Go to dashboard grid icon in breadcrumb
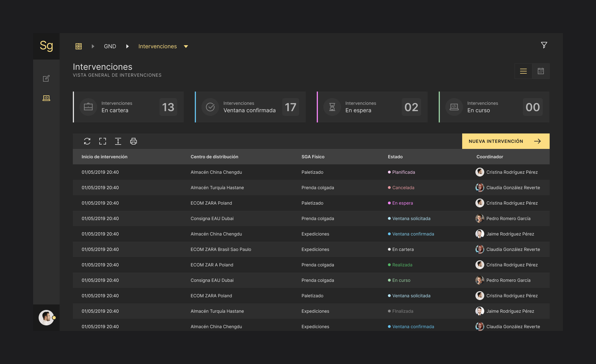This screenshot has width=596, height=364. point(79,46)
